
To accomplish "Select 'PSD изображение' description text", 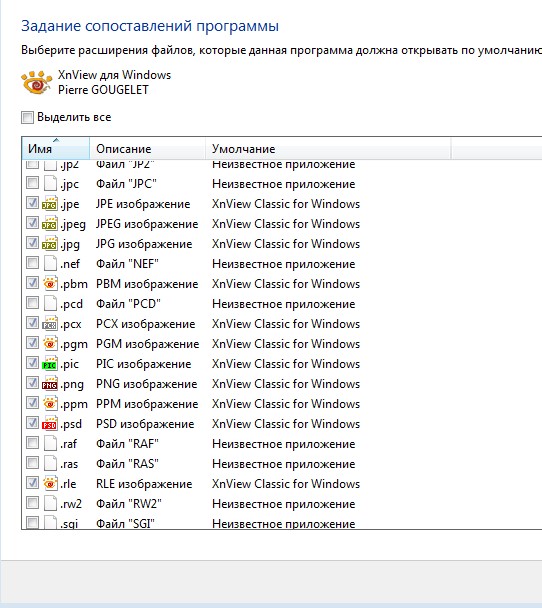I will click(x=145, y=424).
